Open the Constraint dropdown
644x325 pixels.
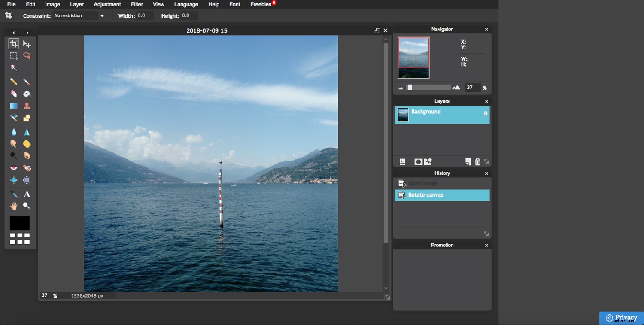[x=79, y=15]
